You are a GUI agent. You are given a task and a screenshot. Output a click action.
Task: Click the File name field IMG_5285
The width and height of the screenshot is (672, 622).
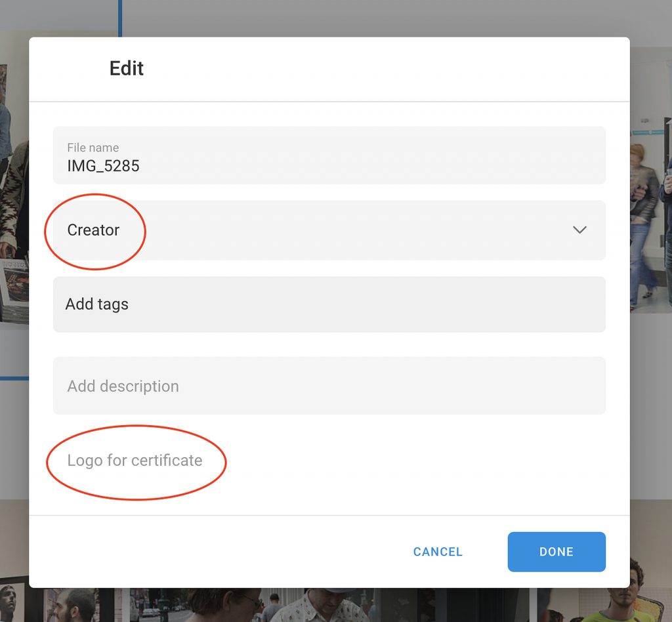click(x=329, y=155)
